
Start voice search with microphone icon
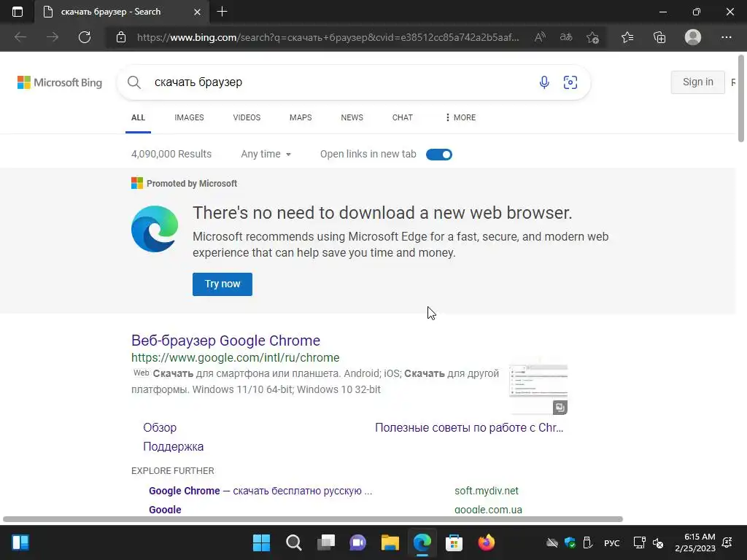tap(544, 82)
